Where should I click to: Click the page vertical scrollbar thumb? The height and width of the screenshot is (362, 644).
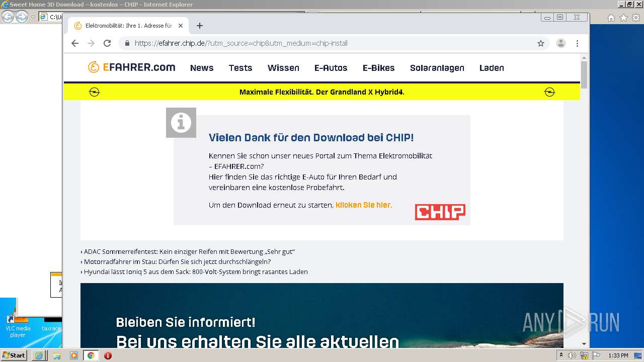point(584,74)
